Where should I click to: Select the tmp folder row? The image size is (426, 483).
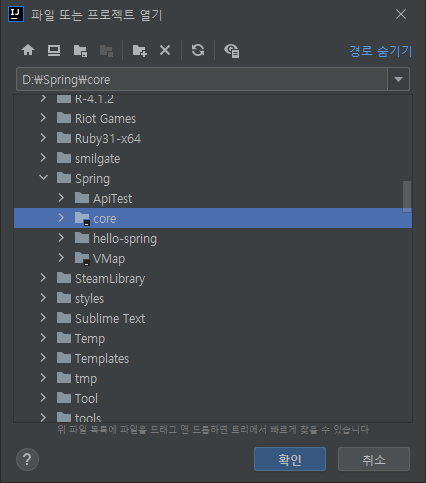click(x=213, y=378)
